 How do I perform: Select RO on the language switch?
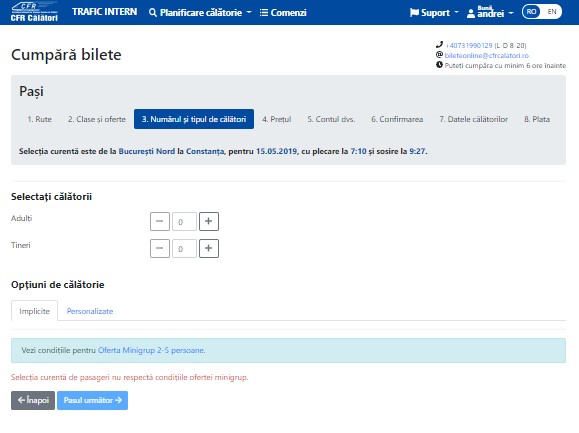[531, 12]
